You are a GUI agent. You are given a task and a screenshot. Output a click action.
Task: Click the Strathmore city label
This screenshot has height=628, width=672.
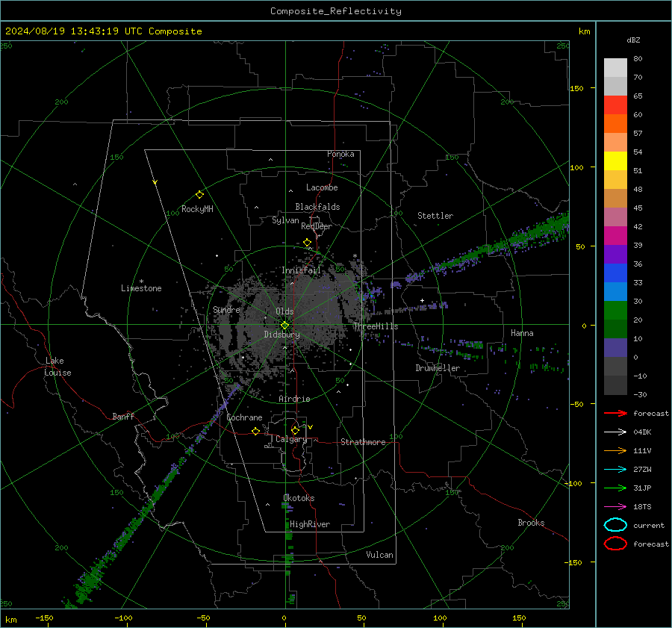click(363, 442)
